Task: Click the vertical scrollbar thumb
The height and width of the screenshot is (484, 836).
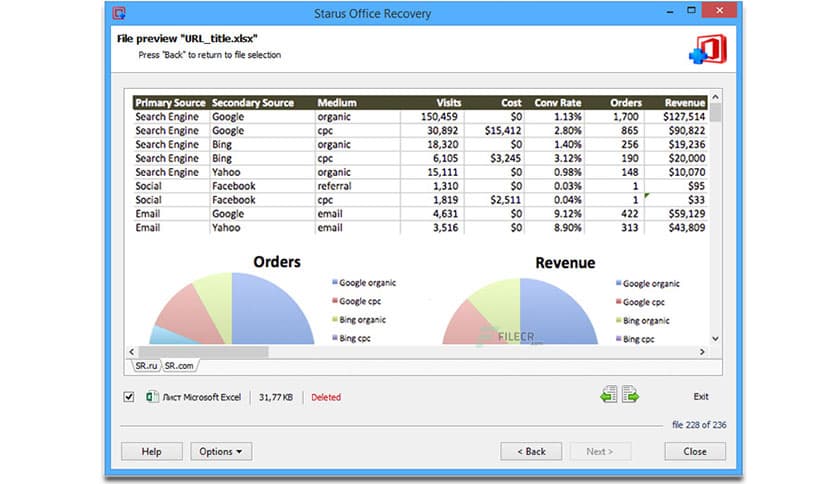Action: [x=716, y=112]
